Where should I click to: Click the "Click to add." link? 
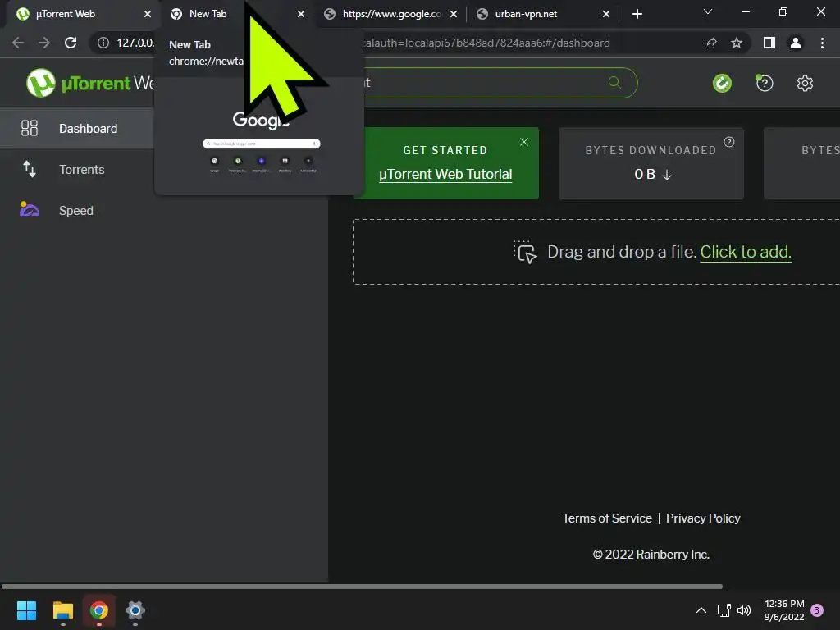click(745, 252)
